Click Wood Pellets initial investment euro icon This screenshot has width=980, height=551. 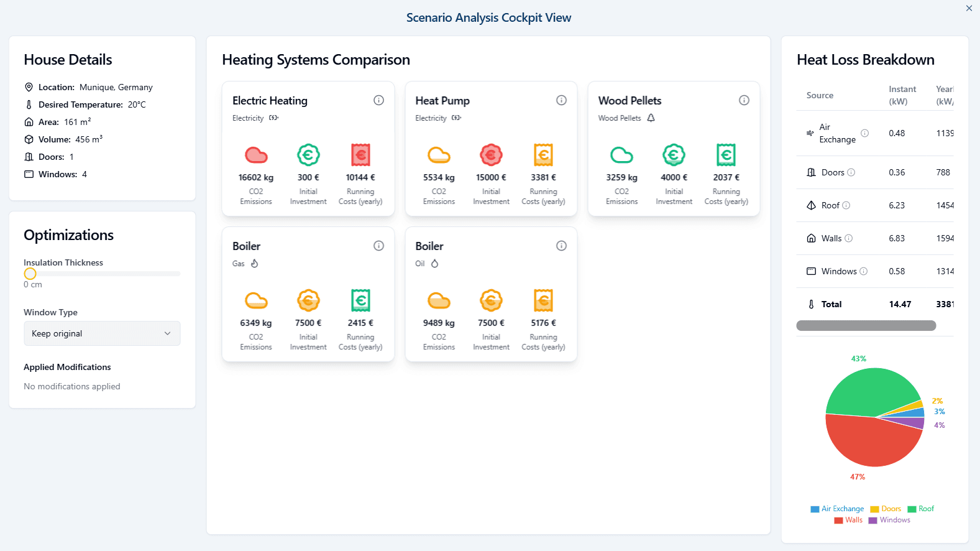[674, 155]
